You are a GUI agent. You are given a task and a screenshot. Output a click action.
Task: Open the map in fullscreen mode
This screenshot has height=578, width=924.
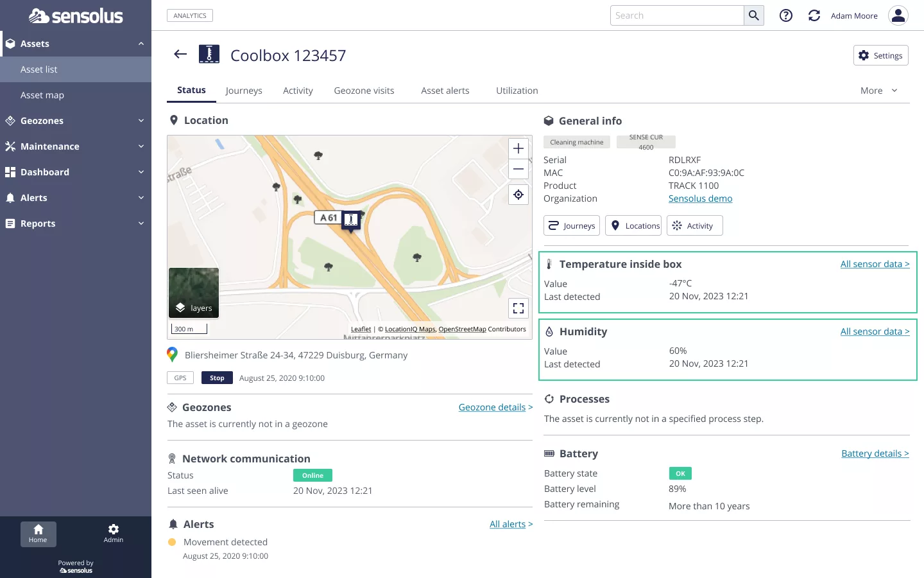(518, 308)
